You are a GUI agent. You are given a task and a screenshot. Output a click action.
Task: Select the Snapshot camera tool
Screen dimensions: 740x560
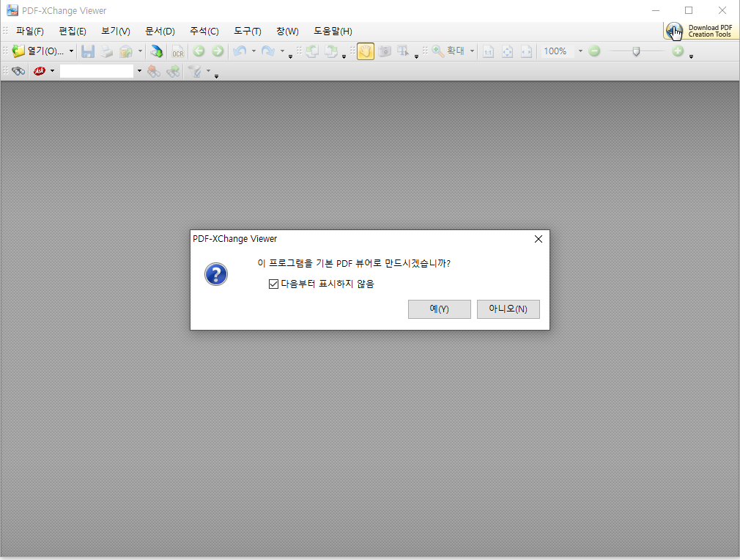385,51
